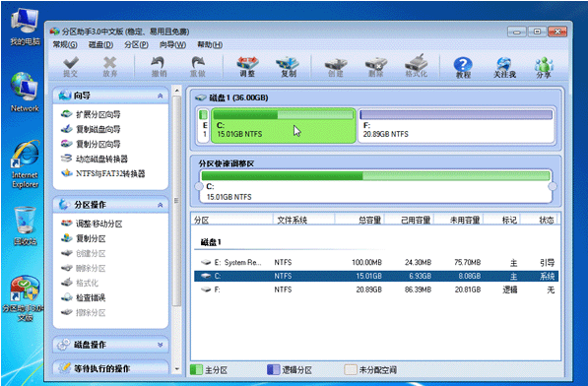588x386 pixels.
Task: Click the 总容量 column header
Action: click(360, 220)
